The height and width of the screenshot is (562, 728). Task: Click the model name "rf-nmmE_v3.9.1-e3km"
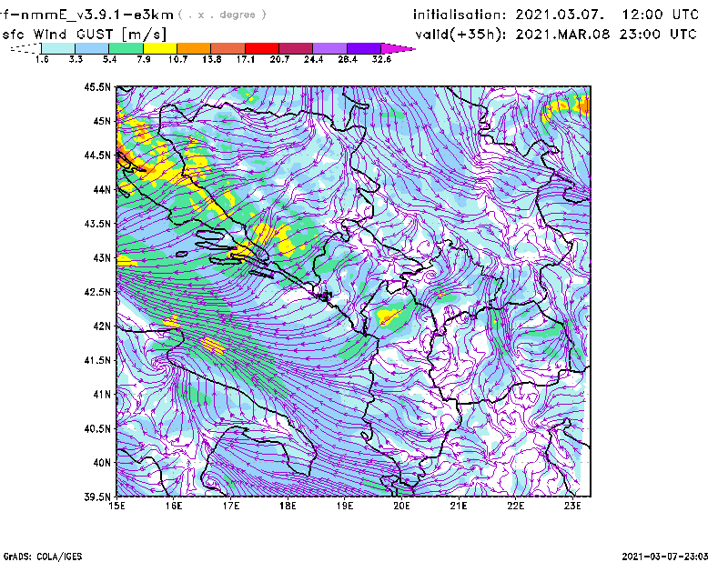[86, 15]
